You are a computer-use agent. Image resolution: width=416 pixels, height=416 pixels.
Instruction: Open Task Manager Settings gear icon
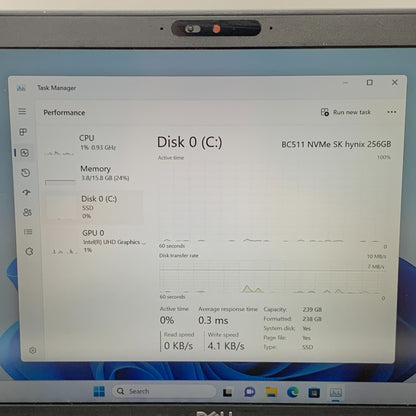pyautogui.click(x=33, y=350)
